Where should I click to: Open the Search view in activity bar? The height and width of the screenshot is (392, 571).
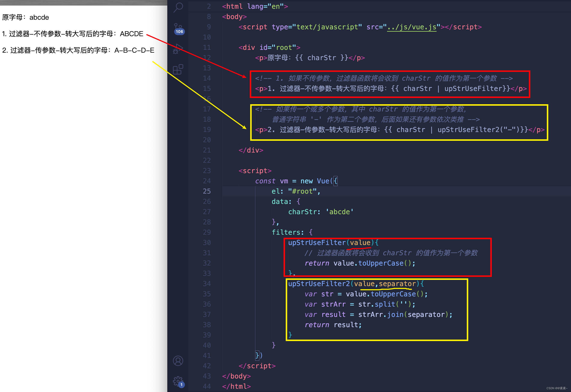(178, 7)
